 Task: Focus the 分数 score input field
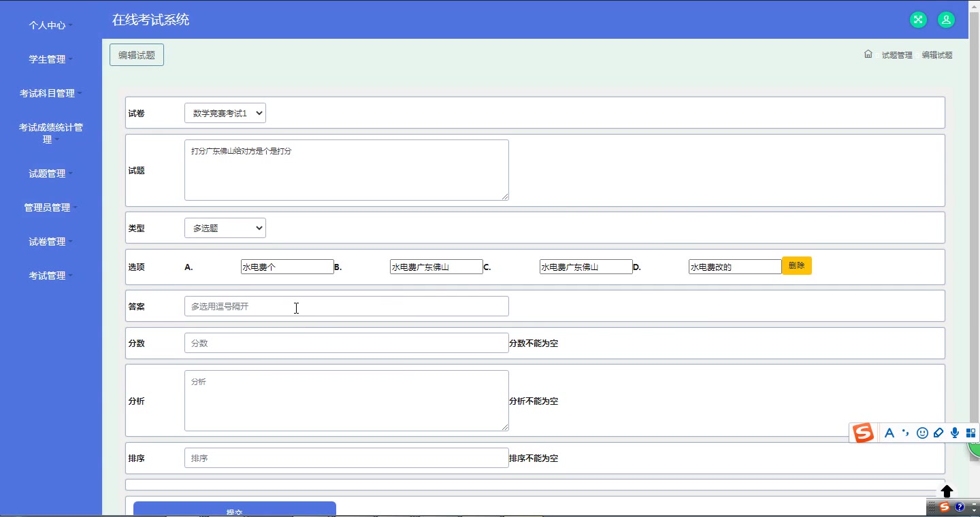(x=346, y=343)
